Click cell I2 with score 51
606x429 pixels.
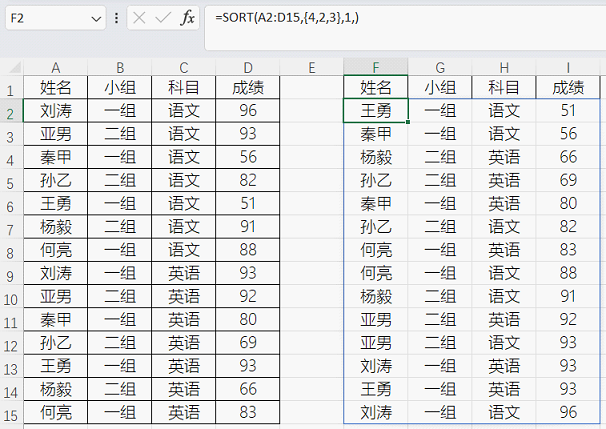568,111
